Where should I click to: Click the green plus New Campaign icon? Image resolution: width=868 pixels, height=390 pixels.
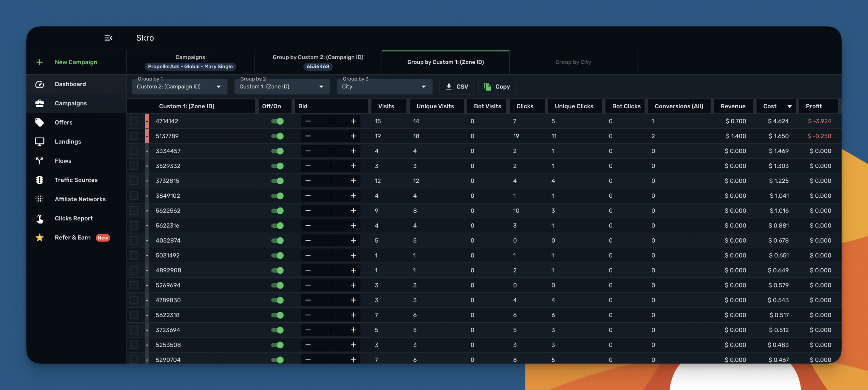(x=39, y=62)
